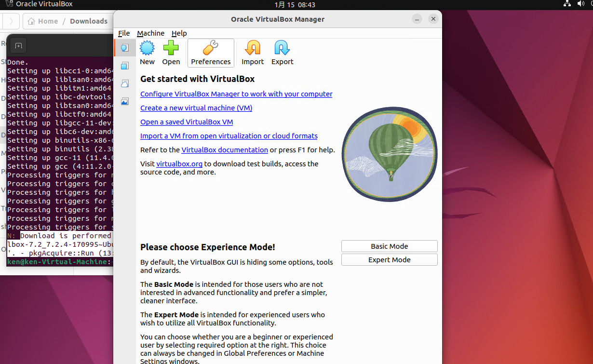Open the Machine menu
This screenshot has width=593, height=364.
click(150, 33)
